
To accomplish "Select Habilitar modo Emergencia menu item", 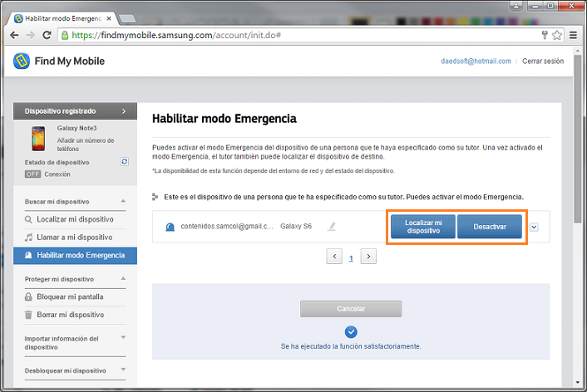I will (x=76, y=256).
